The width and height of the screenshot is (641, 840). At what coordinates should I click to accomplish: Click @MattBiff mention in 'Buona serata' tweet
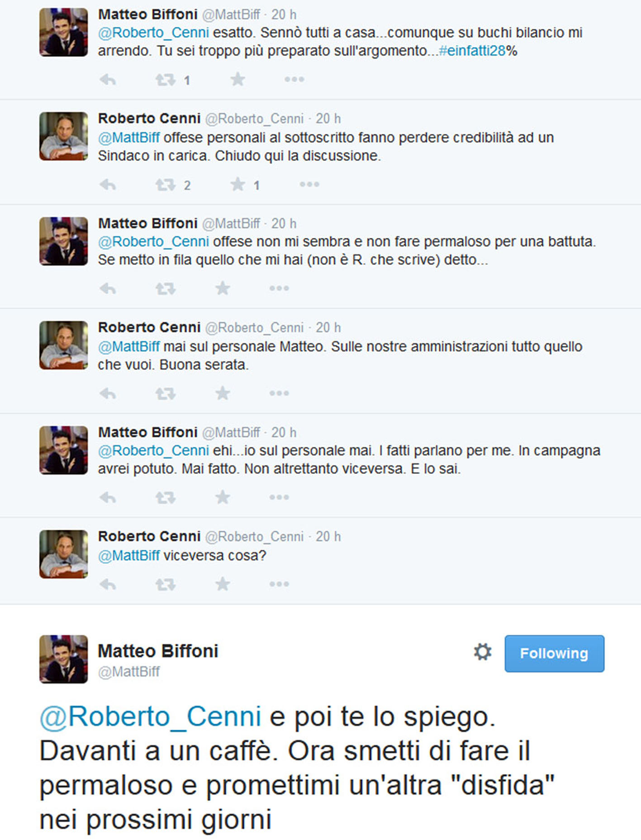129,347
